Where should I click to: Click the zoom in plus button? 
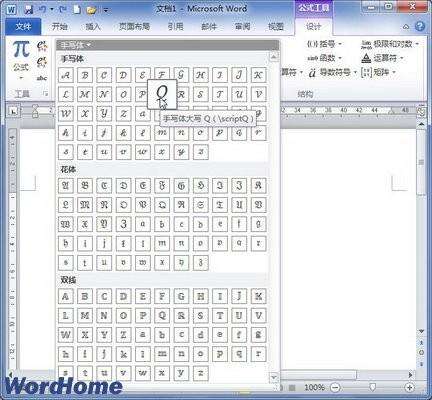click(410, 387)
